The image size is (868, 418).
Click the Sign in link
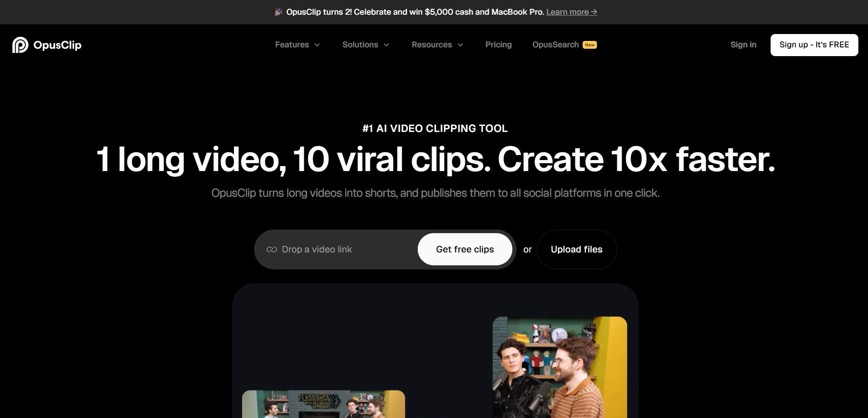pyautogui.click(x=743, y=45)
